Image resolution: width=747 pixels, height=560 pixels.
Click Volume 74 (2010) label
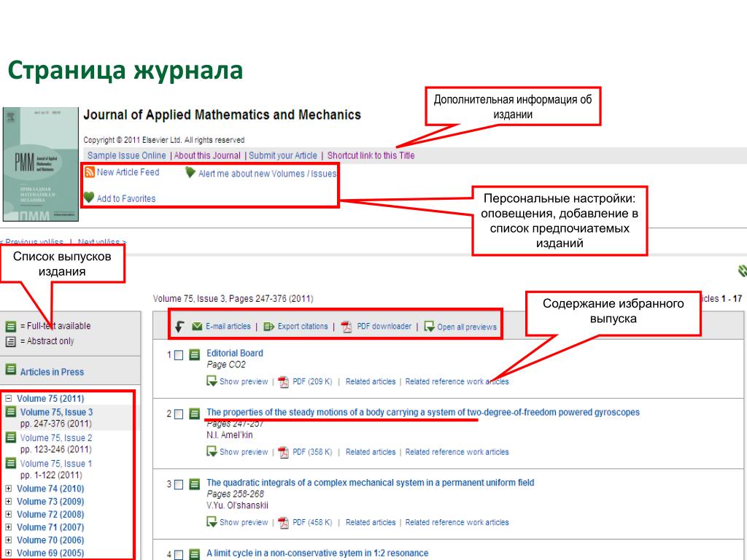tap(50, 489)
